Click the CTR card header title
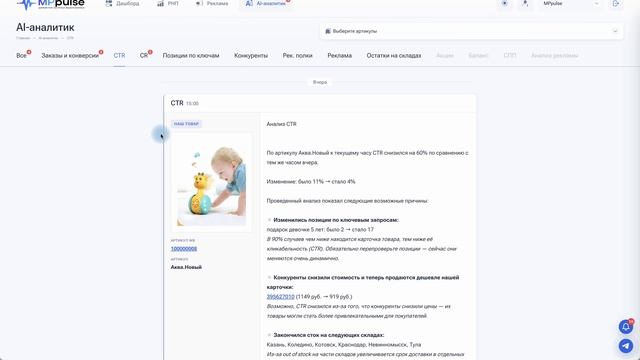This screenshot has width=640, height=360. (x=177, y=103)
